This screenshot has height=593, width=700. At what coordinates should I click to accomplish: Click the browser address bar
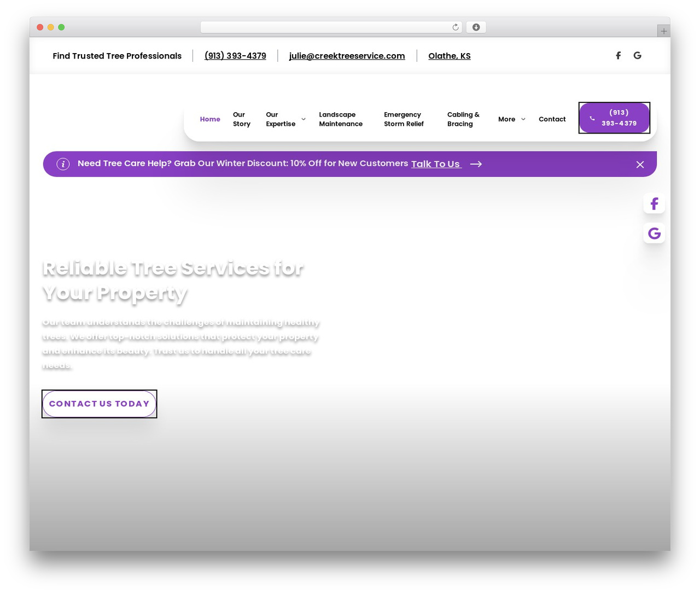(x=331, y=27)
